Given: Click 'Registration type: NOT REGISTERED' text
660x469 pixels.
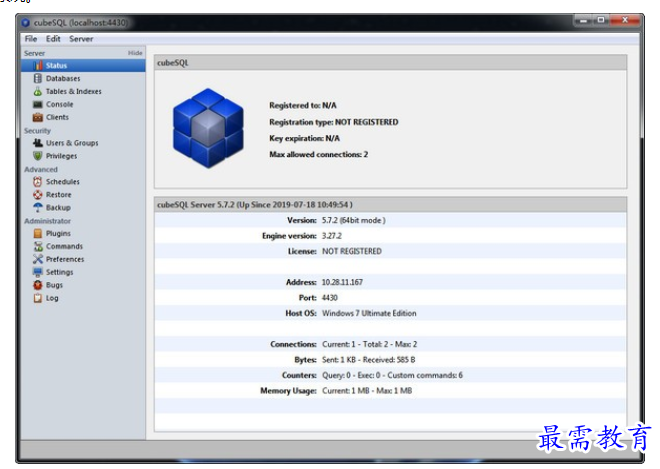Looking at the screenshot, I should [x=334, y=122].
